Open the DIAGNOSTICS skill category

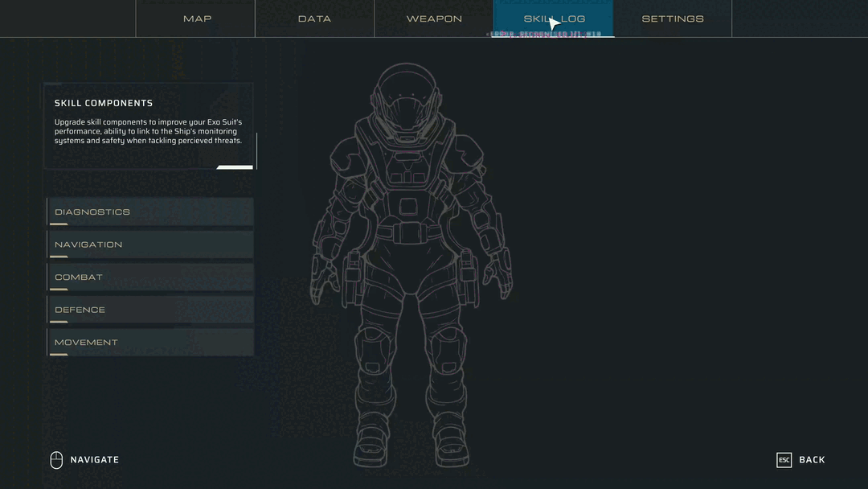click(149, 212)
